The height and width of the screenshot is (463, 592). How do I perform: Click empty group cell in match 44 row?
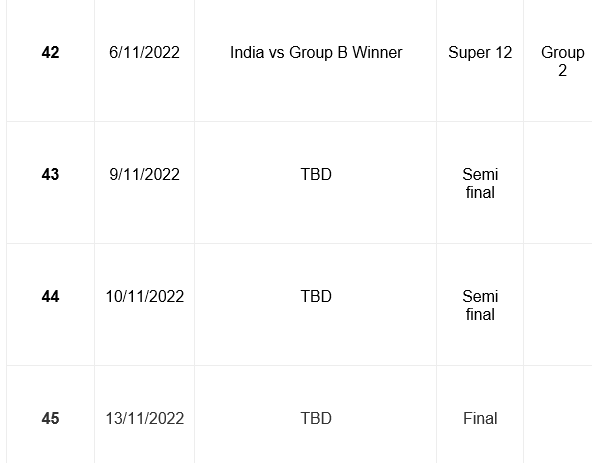pyautogui.click(x=558, y=305)
